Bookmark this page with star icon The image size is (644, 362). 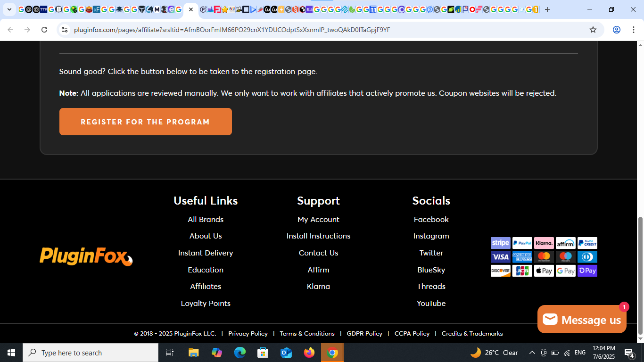[593, 30]
